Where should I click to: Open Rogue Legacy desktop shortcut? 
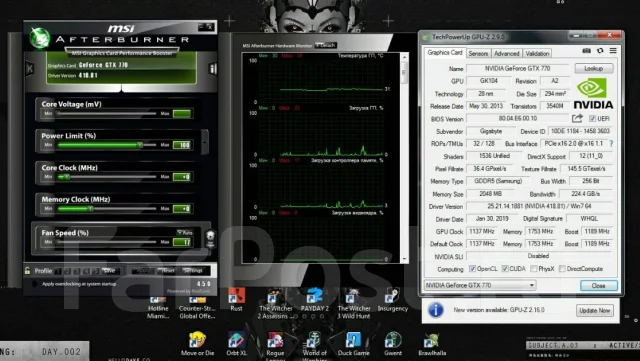pos(276,346)
